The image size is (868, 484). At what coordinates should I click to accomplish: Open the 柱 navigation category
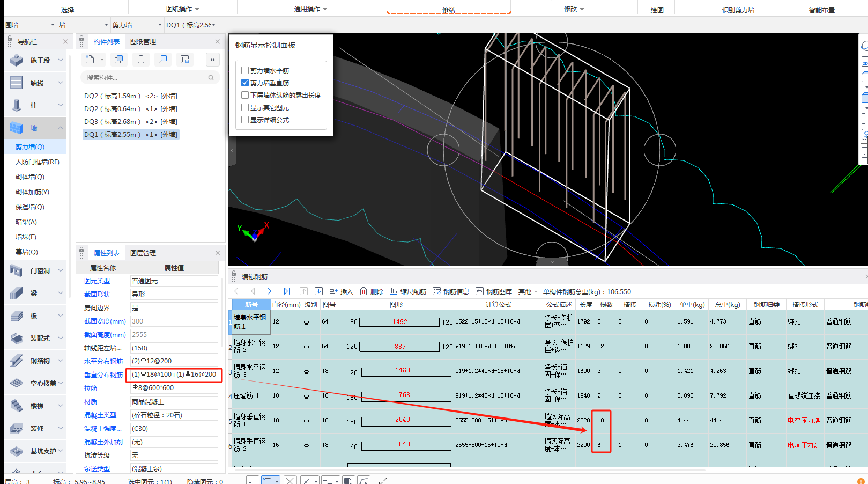(x=35, y=105)
